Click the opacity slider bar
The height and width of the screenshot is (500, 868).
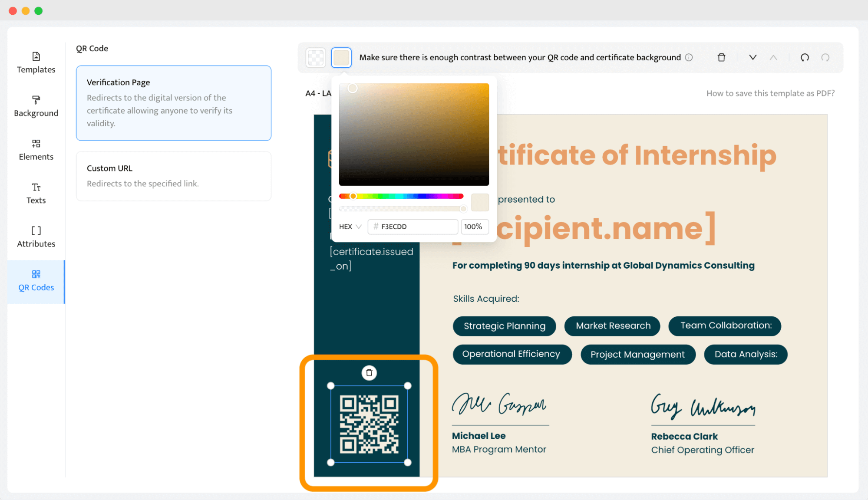point(401,209)
